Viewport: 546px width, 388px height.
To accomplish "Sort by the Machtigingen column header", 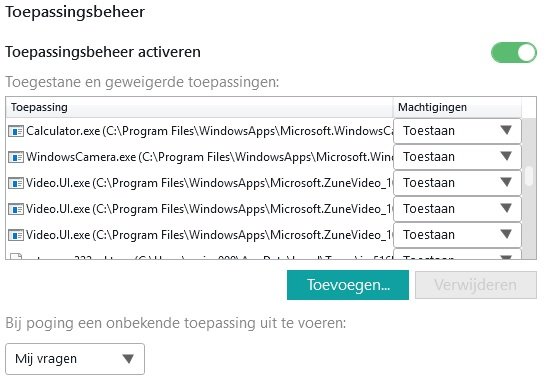I will 457,107.
